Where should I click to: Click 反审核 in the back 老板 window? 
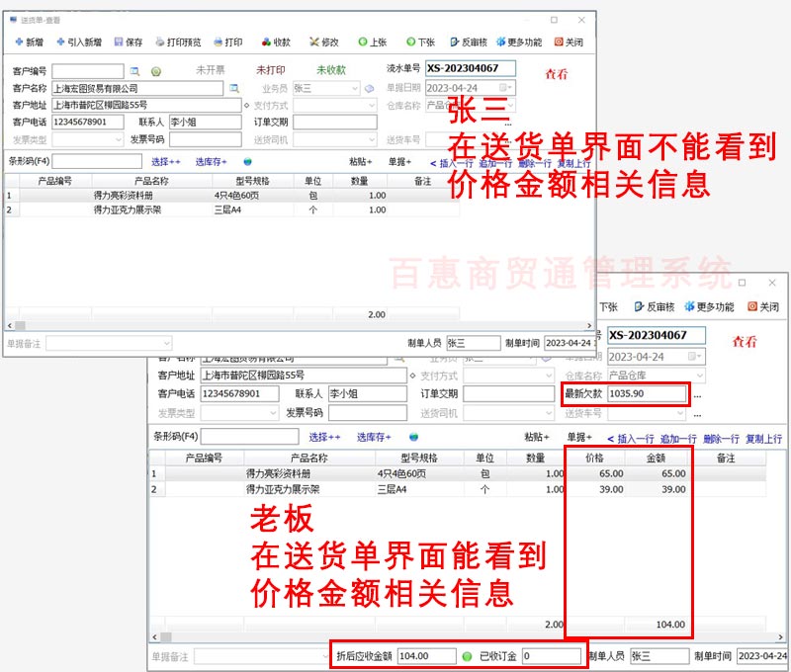pyautogui.click(x=655, y=306)
